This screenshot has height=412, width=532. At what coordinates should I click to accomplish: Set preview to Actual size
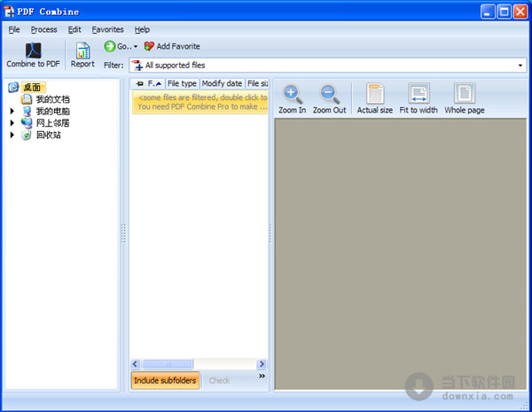pos(374,98)
